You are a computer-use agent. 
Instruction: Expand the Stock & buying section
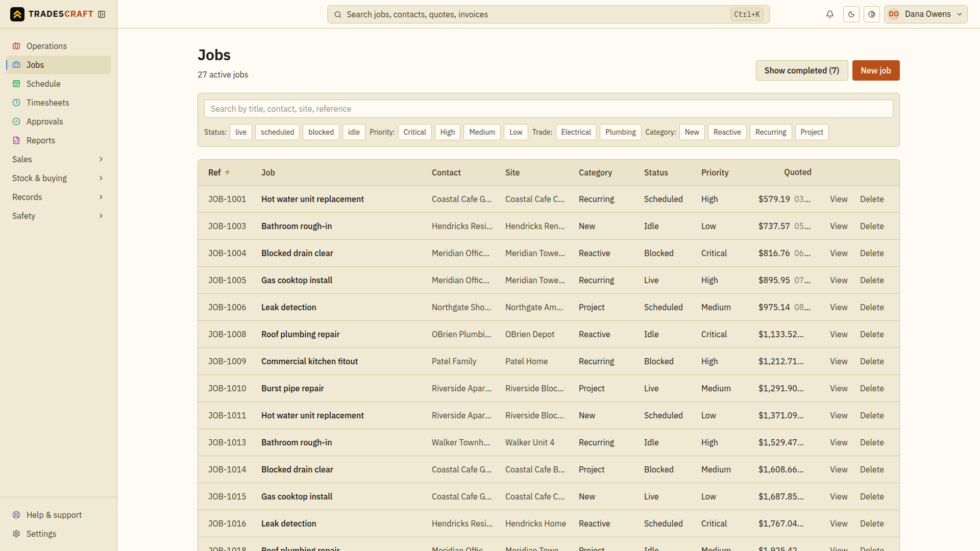(58, 178)
